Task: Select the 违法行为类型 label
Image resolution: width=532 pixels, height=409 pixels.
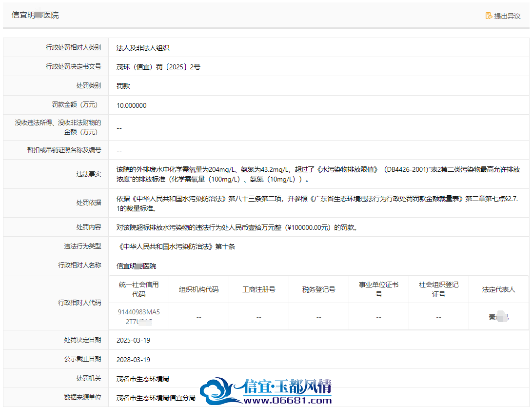Action: pos(82,246)
